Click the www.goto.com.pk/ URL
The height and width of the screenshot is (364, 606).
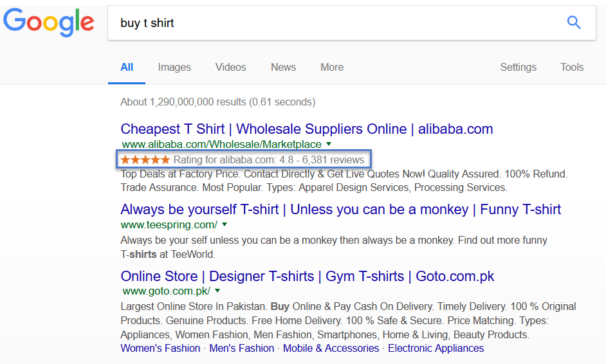pos(166,291)
